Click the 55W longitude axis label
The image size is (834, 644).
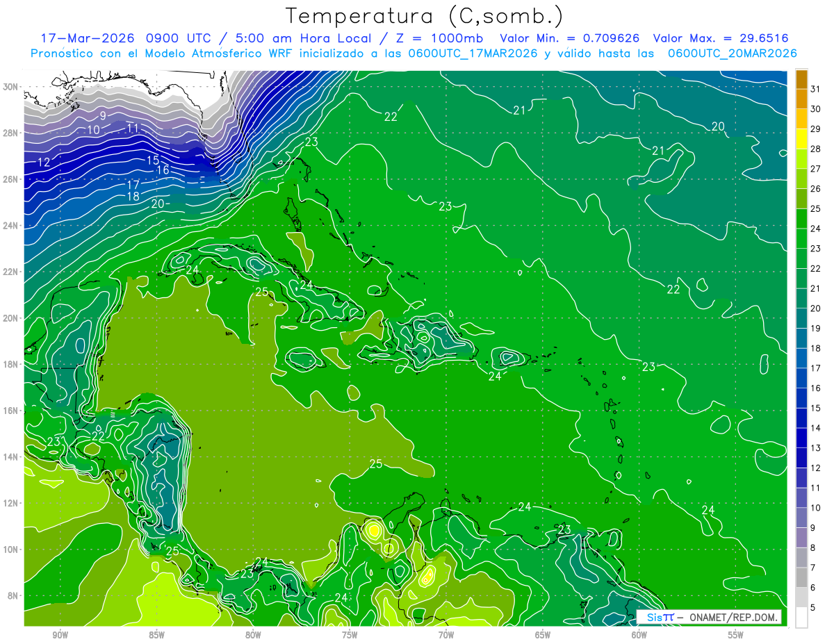pyautogui.click(x=735, y=635)
